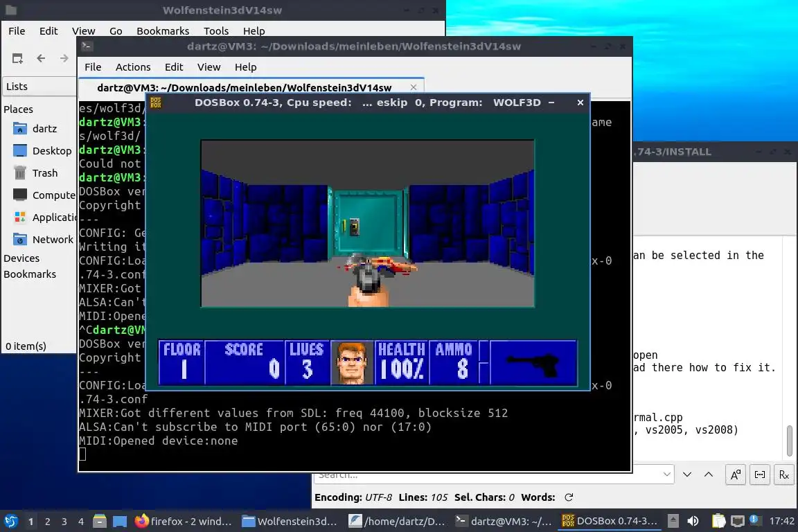The height and width of the screenshot is (532, 798).
Task: Switch to workspace 2
Action: 48,522
